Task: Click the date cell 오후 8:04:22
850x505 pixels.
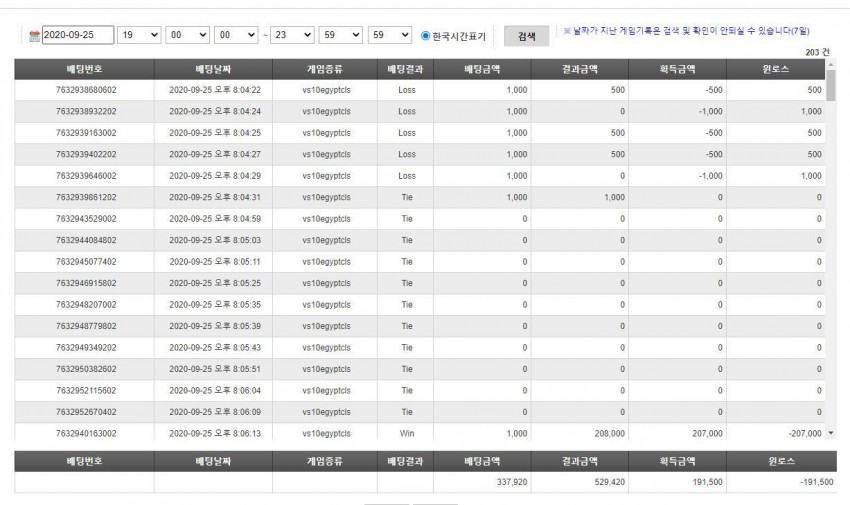Action: (215, 90)
